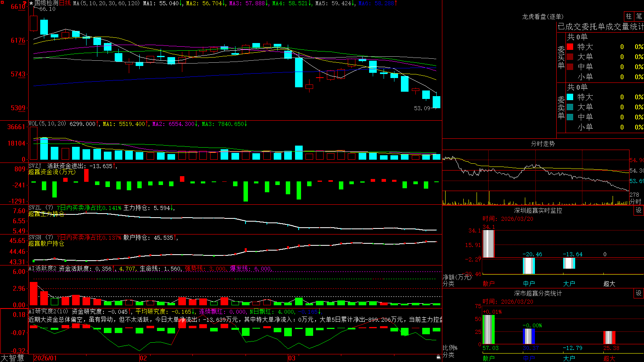Click the 散户 34.1 bar
The height and width of the screenshot is (362, 644).
coord(488,244)
